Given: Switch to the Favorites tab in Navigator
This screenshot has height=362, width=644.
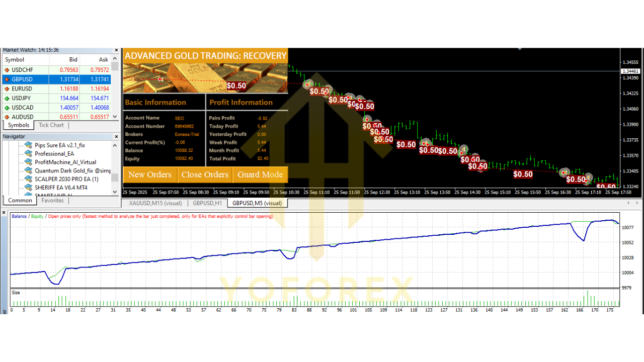Looking at the screenshot, I should coord(52,200).
